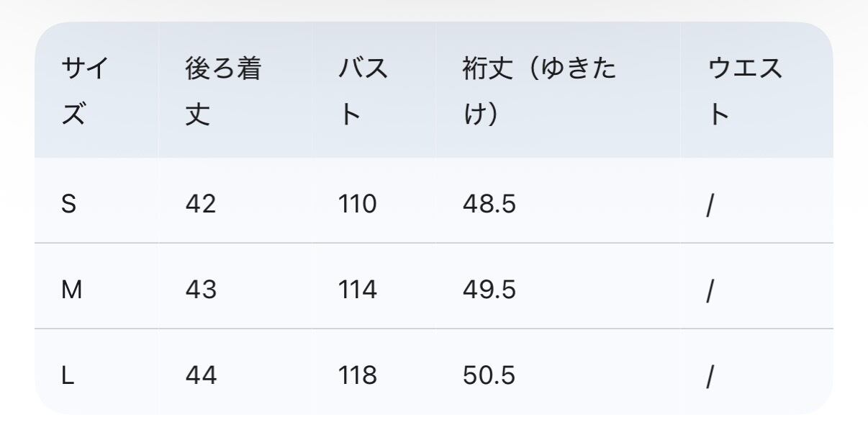Viewport: 868px width, 443px height.
Task: Select back length value 43
Action: pyautogui.click(x=200, y=290)
